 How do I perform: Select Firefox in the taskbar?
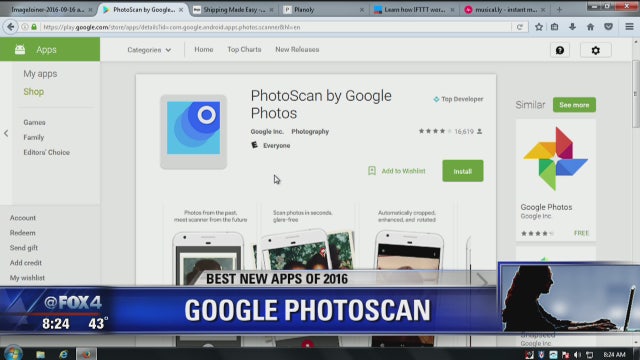(x=86, y=354)
